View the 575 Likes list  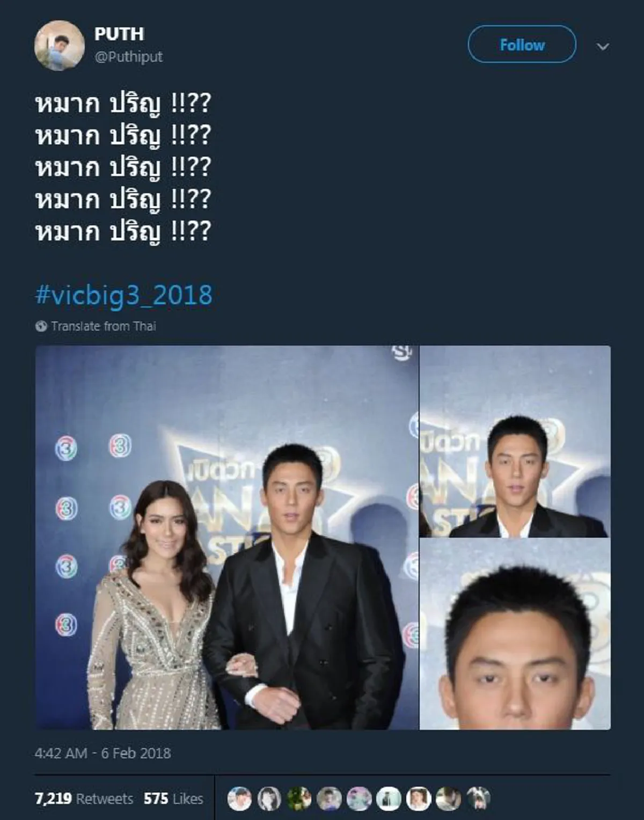(173, 799)
